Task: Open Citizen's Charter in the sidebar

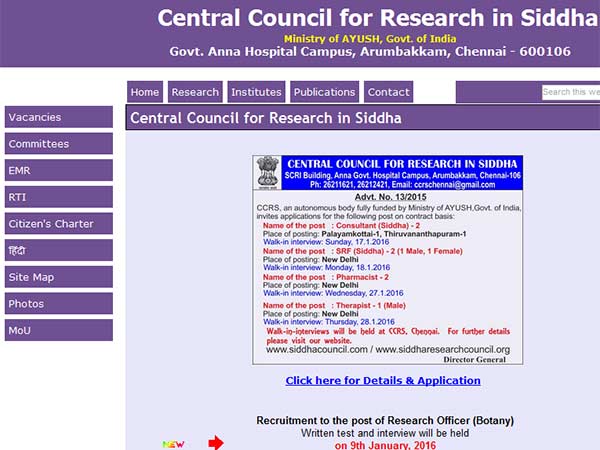Action: point(58,224)
